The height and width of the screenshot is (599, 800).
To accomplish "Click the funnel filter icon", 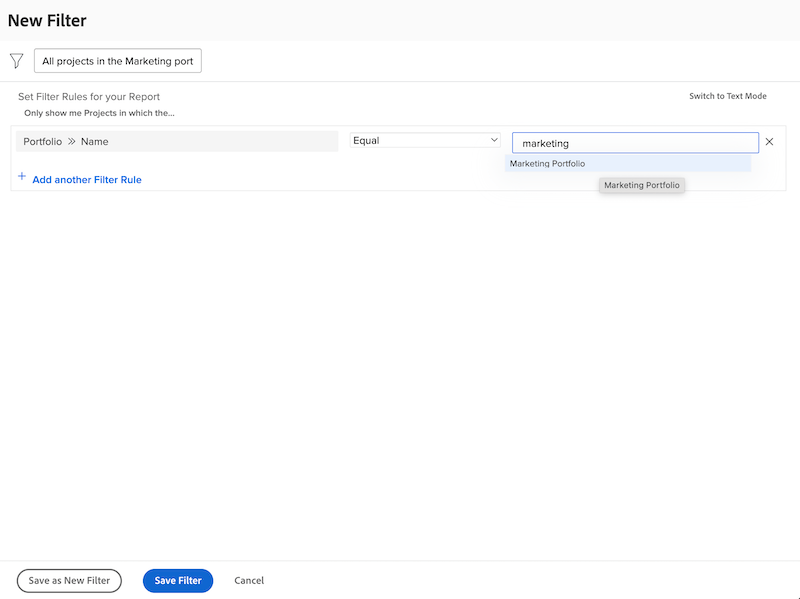I will 16,60.
